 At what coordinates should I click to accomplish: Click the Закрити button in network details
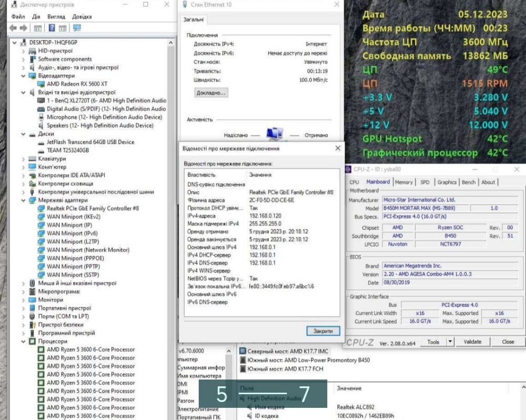323,331
